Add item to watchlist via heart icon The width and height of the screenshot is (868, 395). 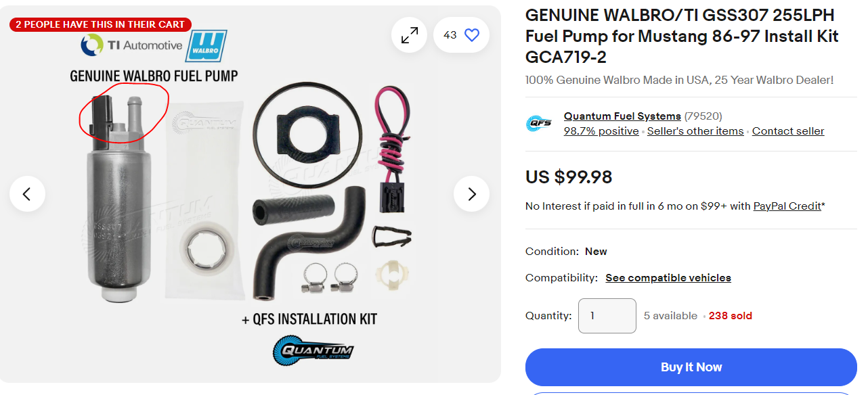(x=472, y=35)
